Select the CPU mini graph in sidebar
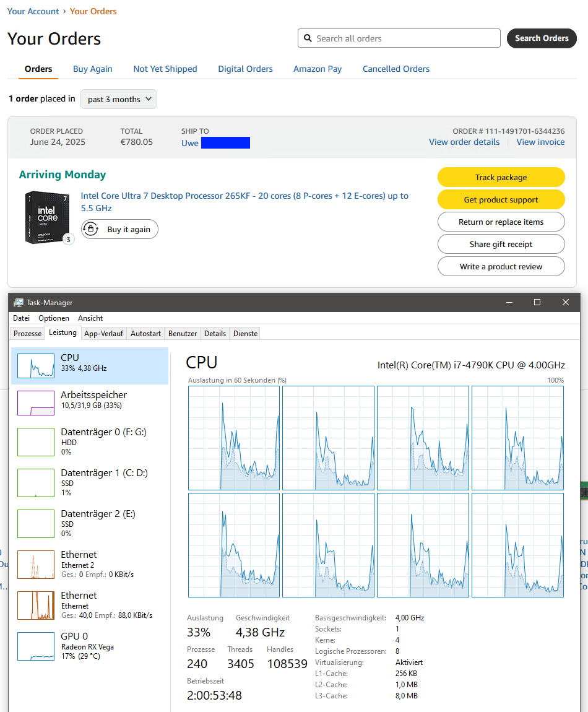Viewport: 588px width, 712px height. 36,366
